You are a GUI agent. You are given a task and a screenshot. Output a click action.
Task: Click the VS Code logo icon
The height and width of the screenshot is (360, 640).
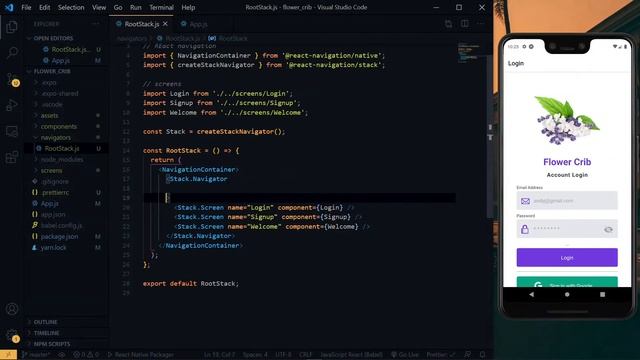pyautogui.click(x=9, y=7)
